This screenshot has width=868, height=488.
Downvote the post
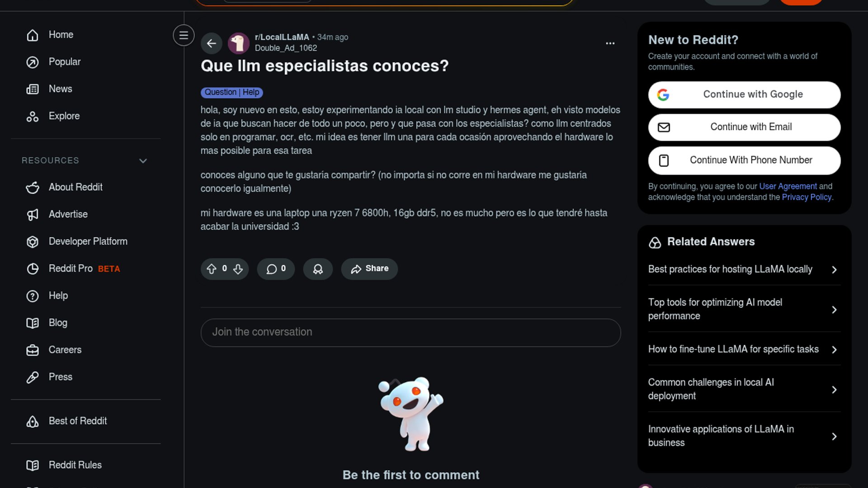click(x=238, y=269)
